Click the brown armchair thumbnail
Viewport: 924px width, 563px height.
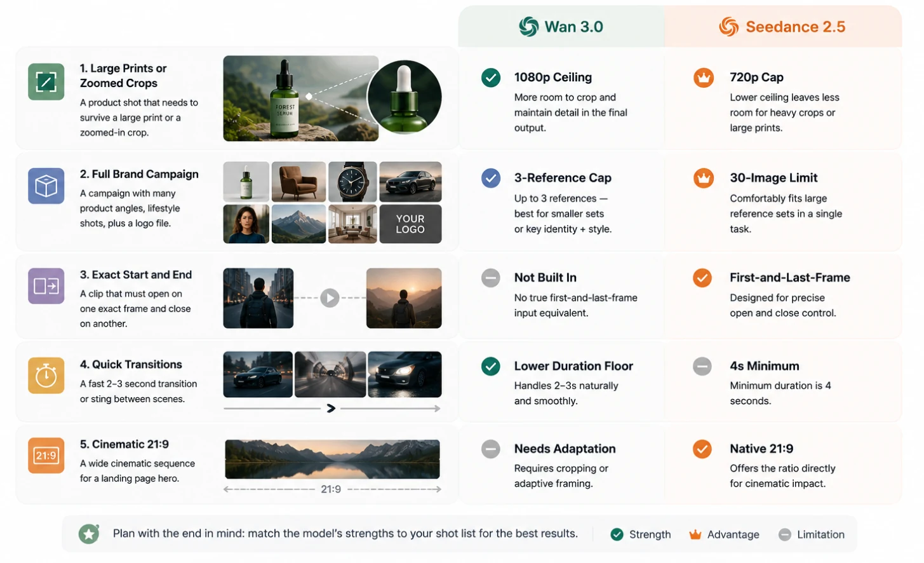tap(298, 182)
